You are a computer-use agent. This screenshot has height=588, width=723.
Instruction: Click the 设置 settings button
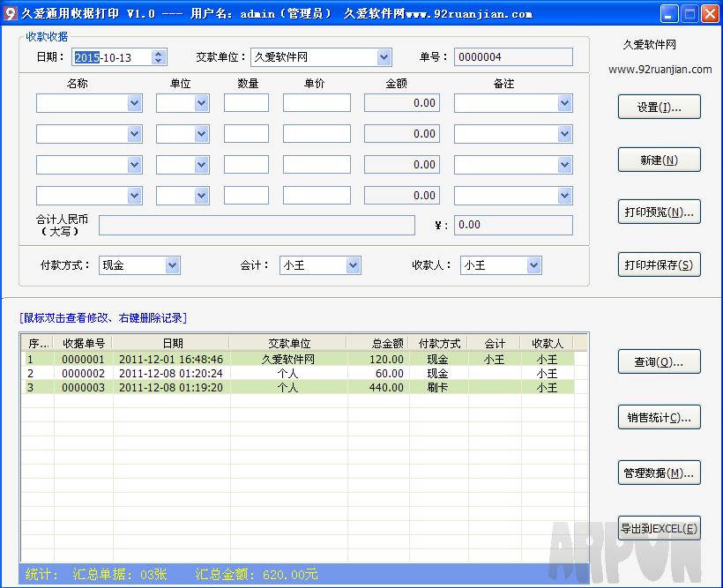[x=659, y=108]
